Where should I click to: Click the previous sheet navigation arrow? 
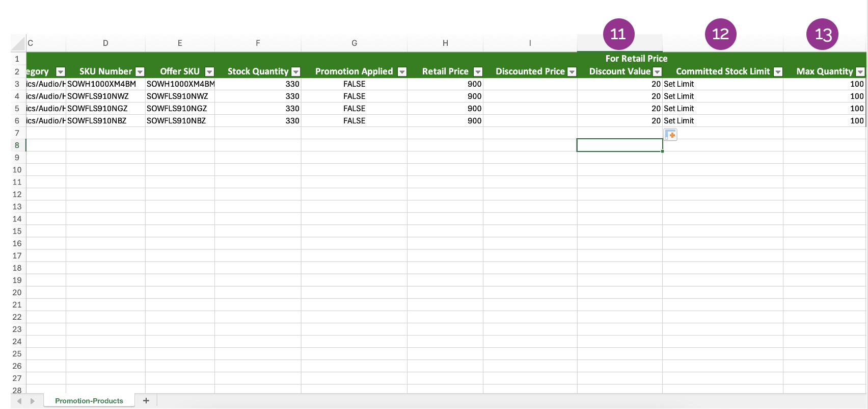click(19, 401)
